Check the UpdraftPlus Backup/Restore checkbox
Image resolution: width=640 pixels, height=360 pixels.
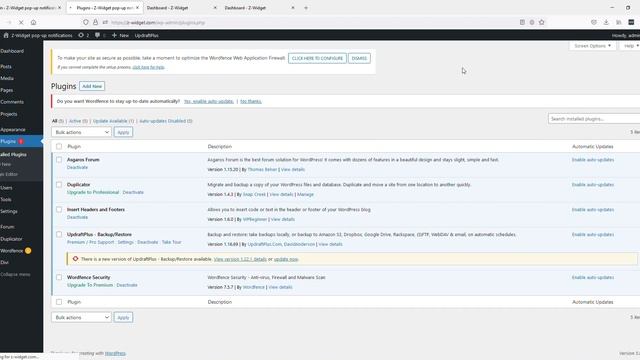coord(59,234)
